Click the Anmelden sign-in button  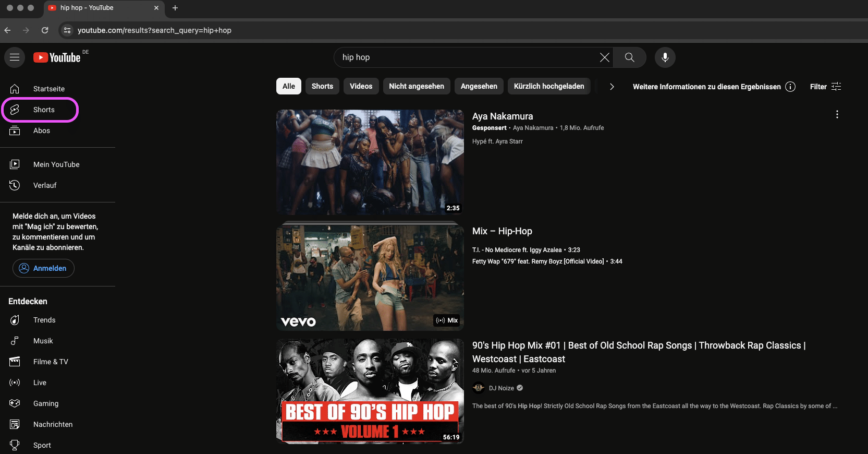(43, 268)
